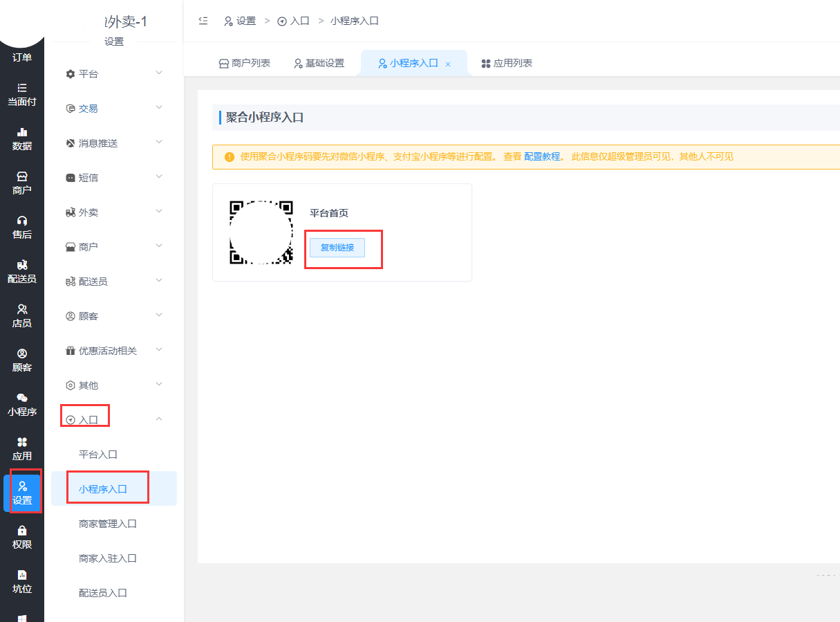Expand the 优惠活动相关 chevron
The image size is (840, 622).
pos(159,349)
